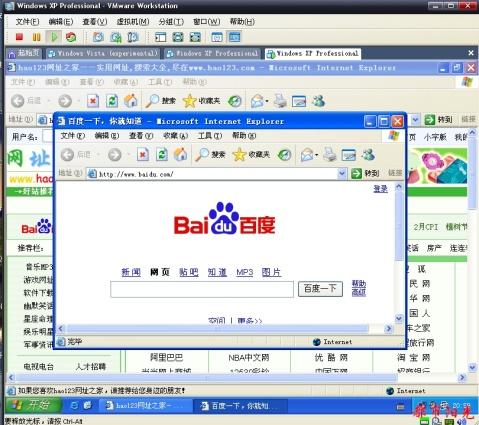This screenshot has height=425, width=479.
Task: Open the MP3 link above the search box
Action: (x=245, y=272)
